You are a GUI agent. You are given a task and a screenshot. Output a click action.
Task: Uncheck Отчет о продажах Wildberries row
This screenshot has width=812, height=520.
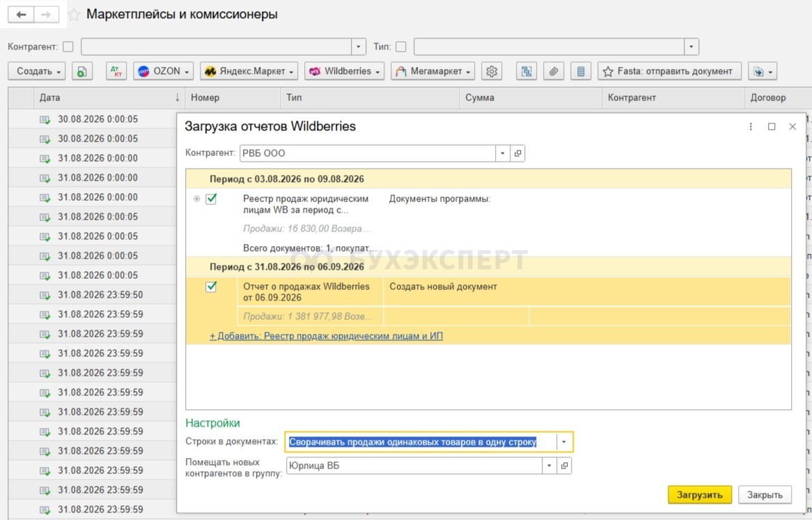pyautogui.click(x=211, y=286)
